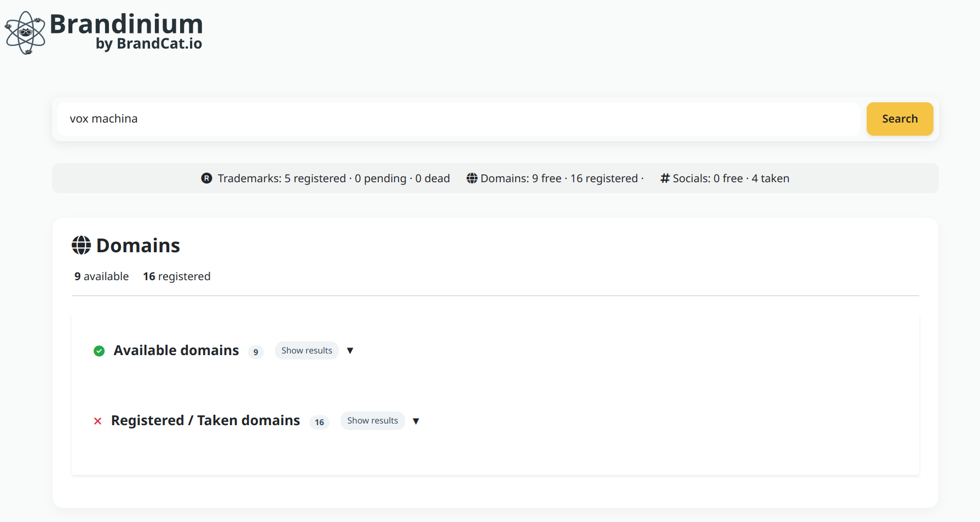Click the Brandinium atom cat logo
The height and width of the screenshot is (522, 980).
pyautogui.click(x=25, y=33)
